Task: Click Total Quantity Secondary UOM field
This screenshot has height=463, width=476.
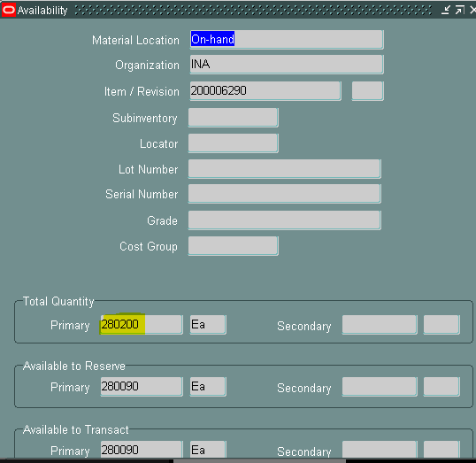Action: coord(441,325)
